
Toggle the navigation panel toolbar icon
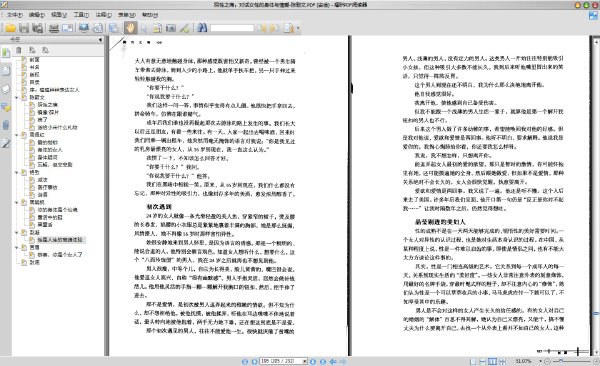coord(113,28)
